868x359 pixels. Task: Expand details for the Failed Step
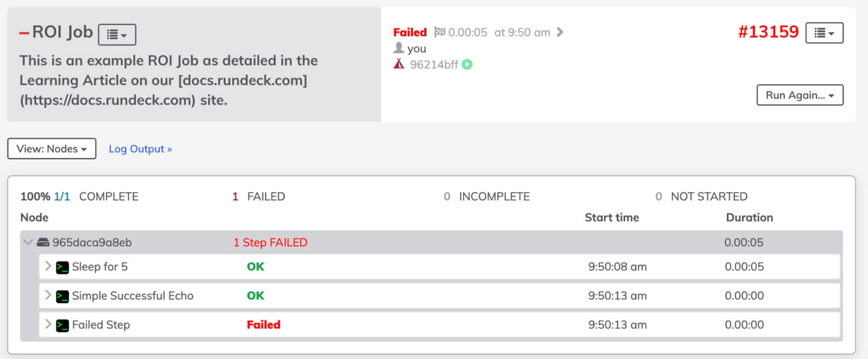coord(48,325)
